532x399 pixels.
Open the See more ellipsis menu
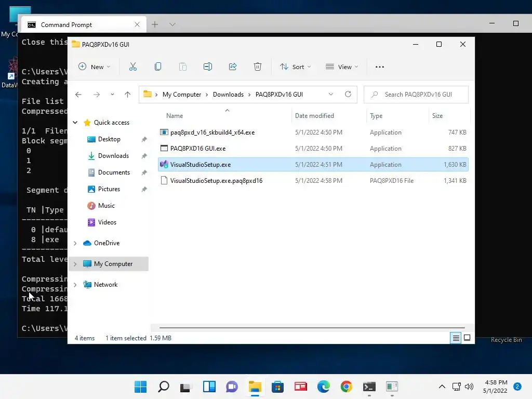tap(380, 67)
